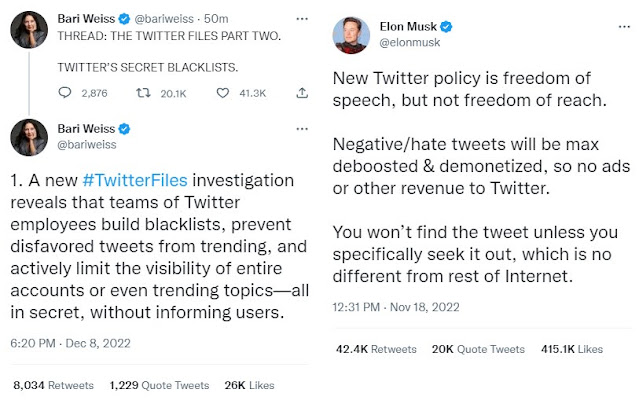
Task: Click the share icon on top tweet
Action: point(301,93)
